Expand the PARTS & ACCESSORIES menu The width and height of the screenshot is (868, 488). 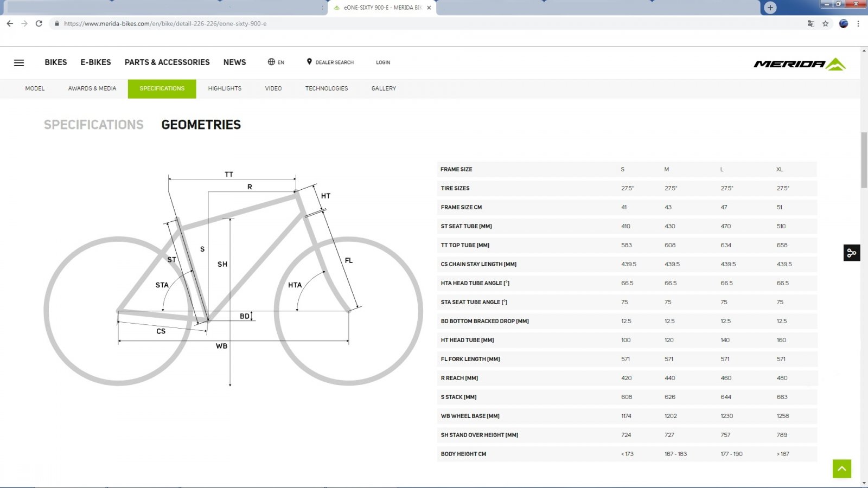click(x=167, y=62)
